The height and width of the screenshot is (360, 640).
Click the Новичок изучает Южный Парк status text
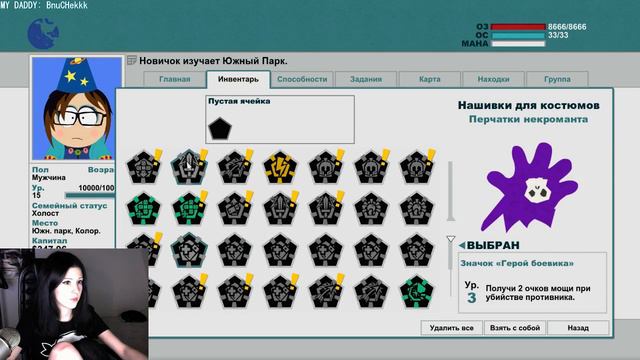pyautogui.click(x=213, y=61)
